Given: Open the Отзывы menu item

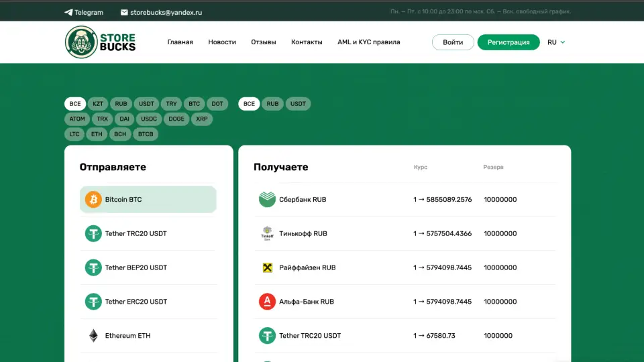Looking at the screenshot, I should click(x=263, y=42).
